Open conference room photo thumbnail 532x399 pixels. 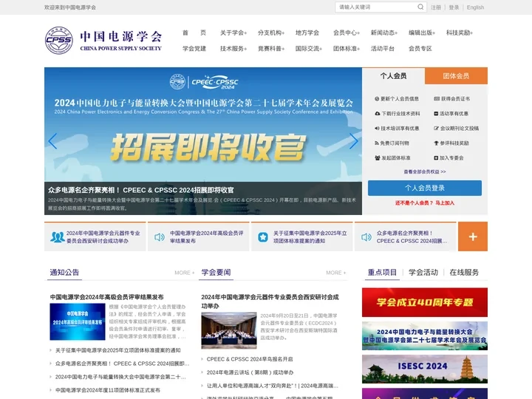(229, 331)
